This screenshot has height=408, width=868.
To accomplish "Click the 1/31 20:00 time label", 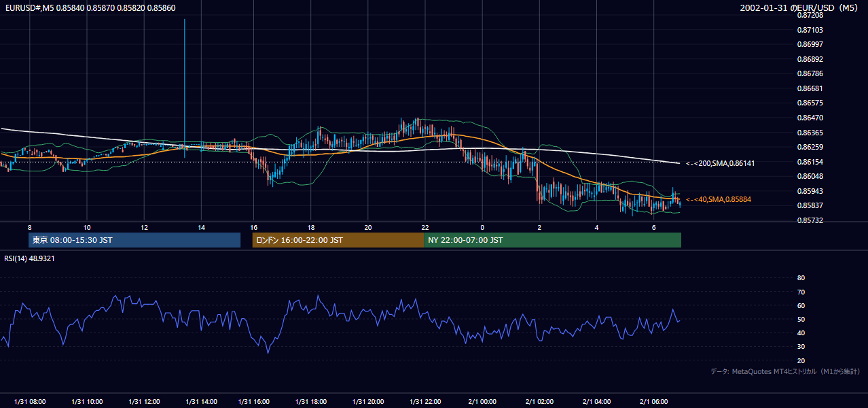I will pyautogui.click(x=367, y=402).
